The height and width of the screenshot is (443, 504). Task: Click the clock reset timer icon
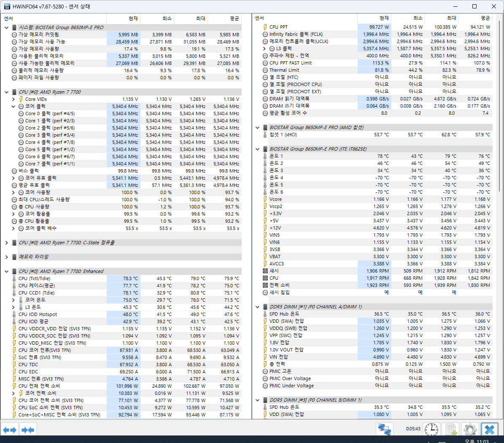click(431, 429)
